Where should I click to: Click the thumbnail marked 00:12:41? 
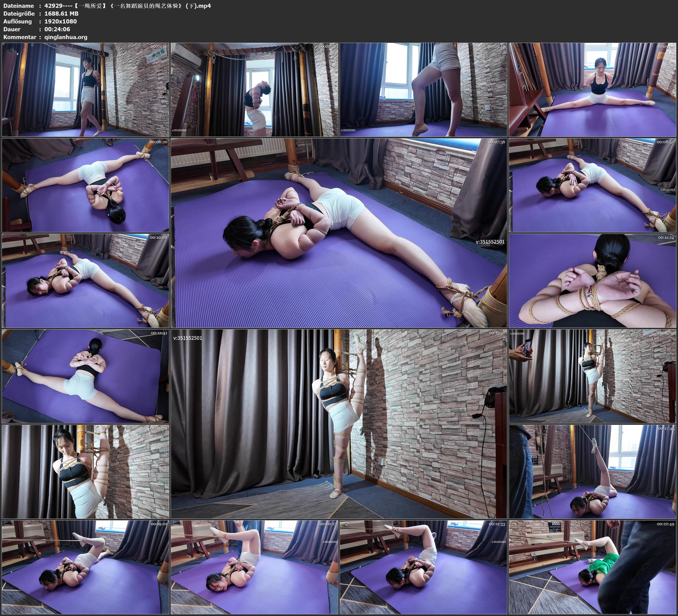pos(85,376)
